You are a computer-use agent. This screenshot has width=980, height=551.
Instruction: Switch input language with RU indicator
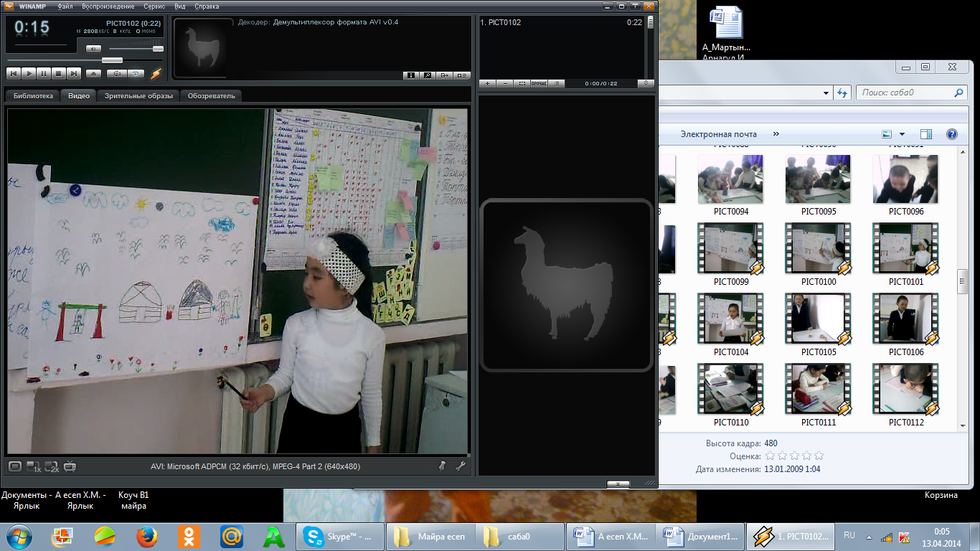pyautogui.click(x=849, y=536)
